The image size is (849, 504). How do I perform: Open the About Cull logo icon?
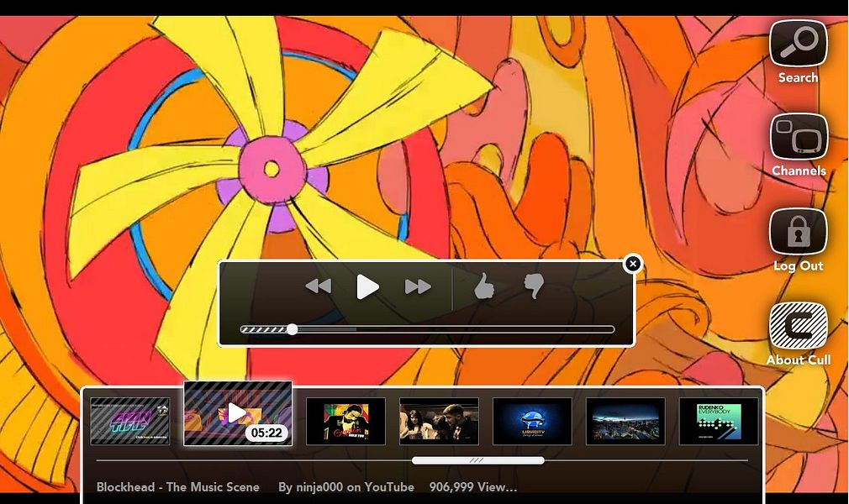point(798,325)
